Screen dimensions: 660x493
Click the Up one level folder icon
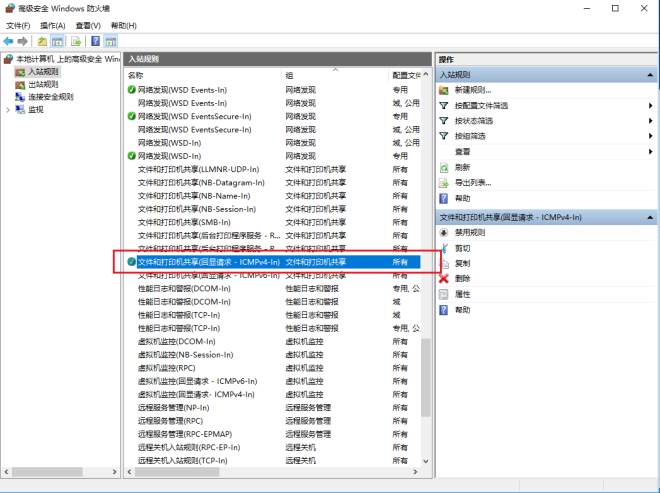click(x=42, y=41)
